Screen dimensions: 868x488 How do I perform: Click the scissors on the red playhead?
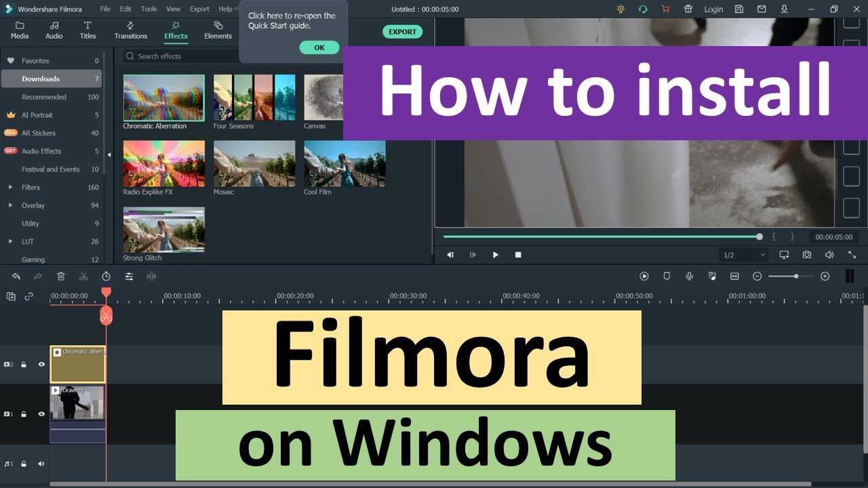pos(106,315)
